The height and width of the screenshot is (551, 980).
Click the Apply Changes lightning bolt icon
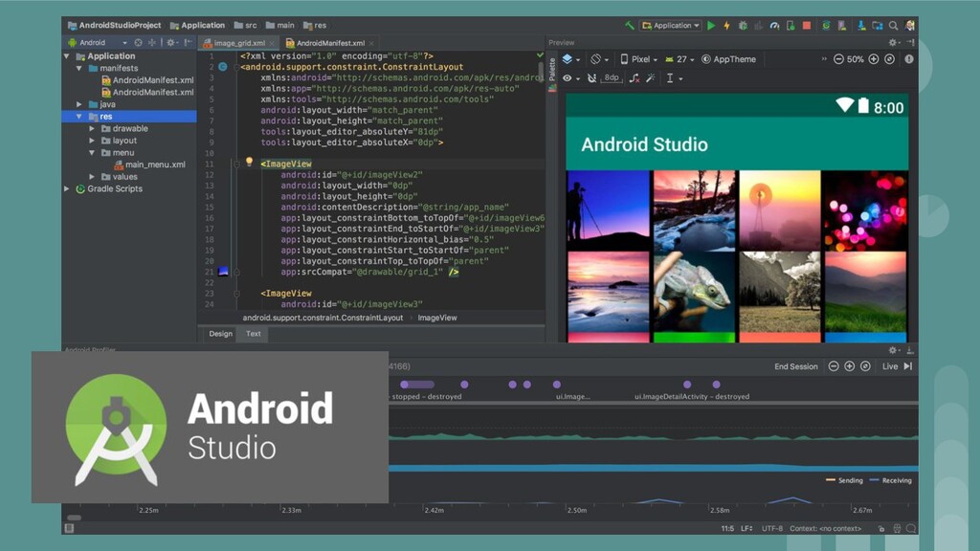point(727,26)
